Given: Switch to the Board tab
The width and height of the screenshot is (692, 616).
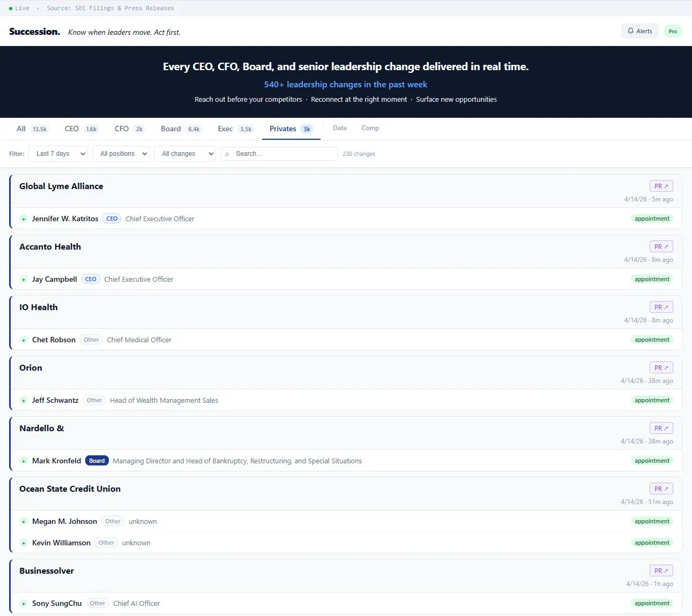Looking at the screenshot, I should 181,129.
